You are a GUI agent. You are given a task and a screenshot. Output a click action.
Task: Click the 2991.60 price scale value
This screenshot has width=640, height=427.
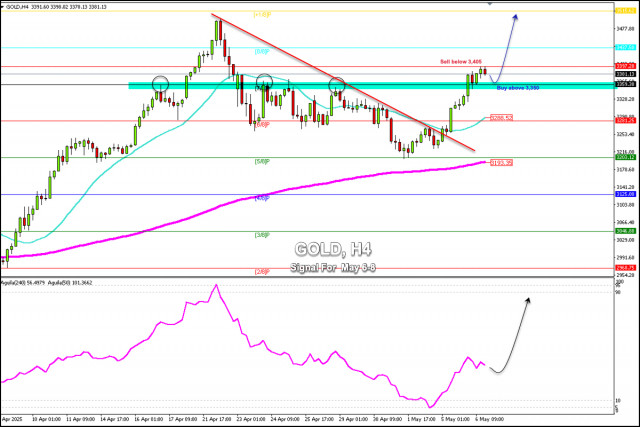[626, 258]
